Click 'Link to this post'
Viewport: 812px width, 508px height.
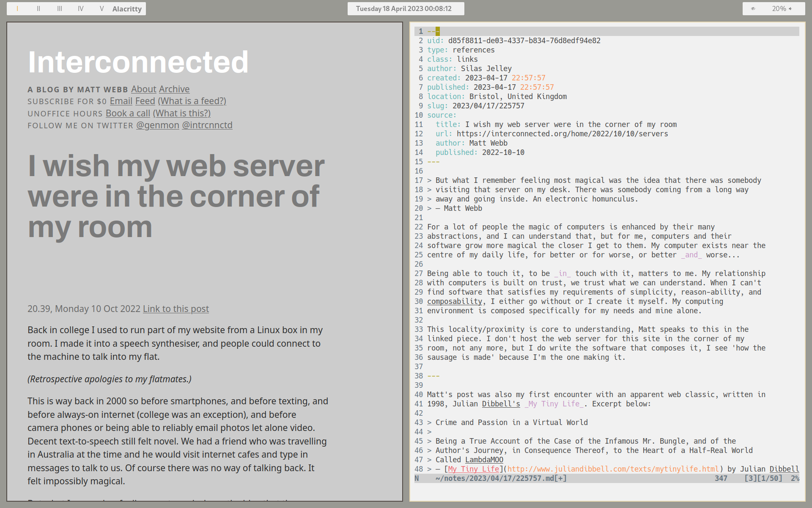click(176, 309)
